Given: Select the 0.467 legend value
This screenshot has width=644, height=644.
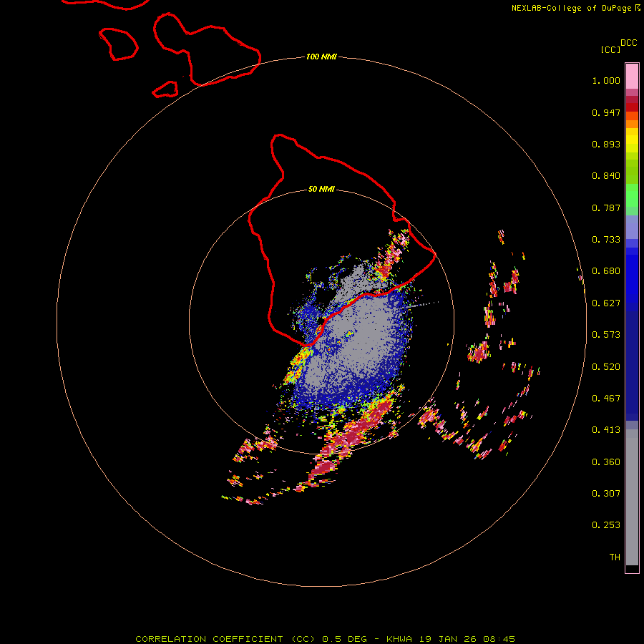Looking at the screenshot, I should point(606,399).
